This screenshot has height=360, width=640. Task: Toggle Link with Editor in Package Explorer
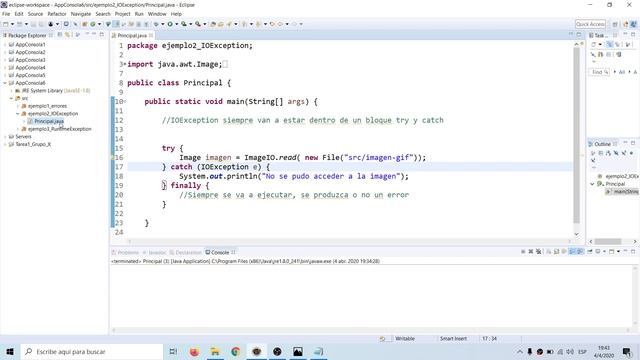coord(66,35)
